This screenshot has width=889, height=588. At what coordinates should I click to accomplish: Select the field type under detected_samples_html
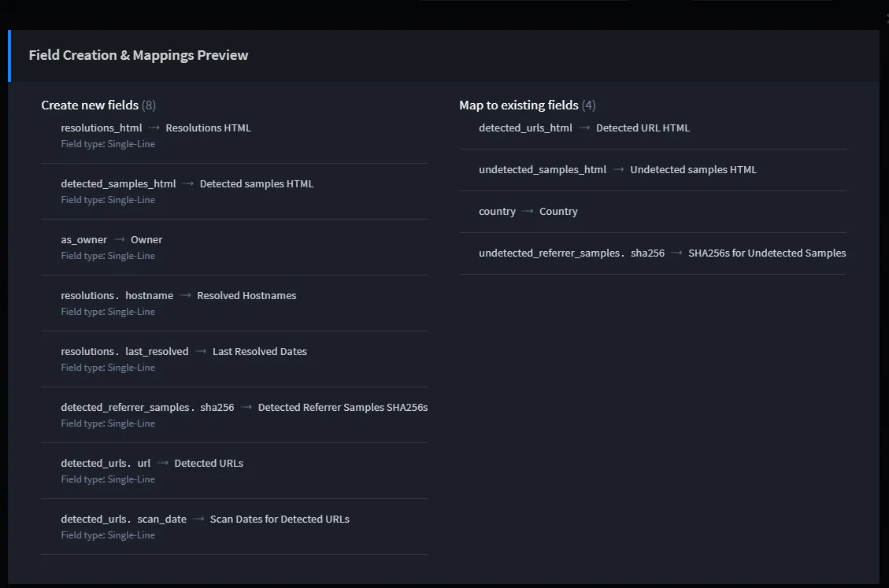click(x=108, y=200)
